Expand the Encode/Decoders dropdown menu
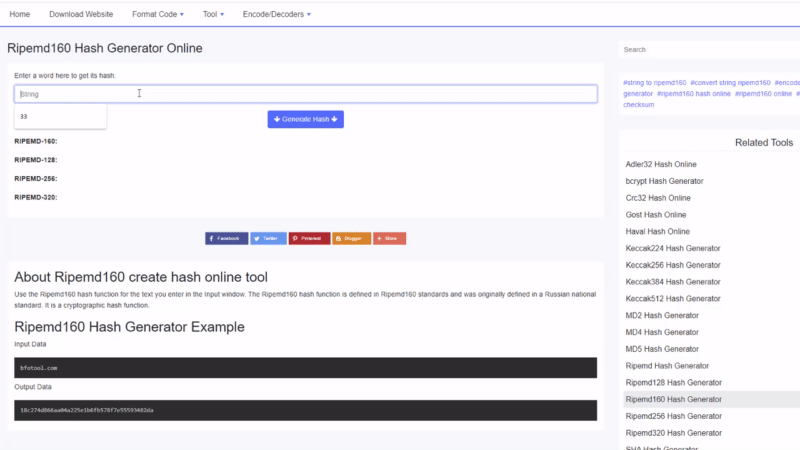The height and width of the screenshot is (450, 800). pos(276,14)
